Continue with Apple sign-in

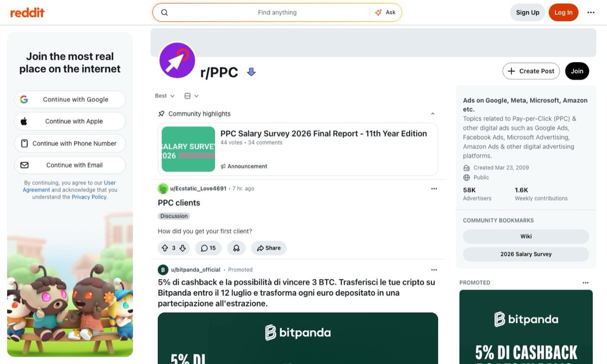click(x=70, y=121)
